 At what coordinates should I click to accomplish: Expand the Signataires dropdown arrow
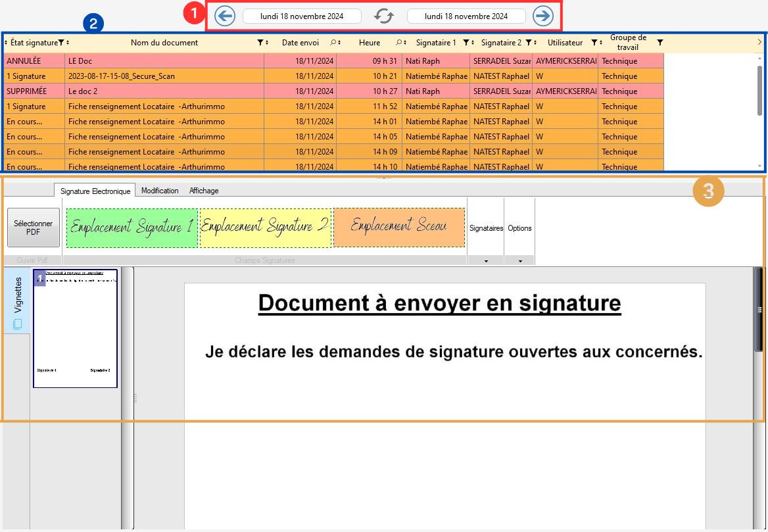(x=486, y=261)
